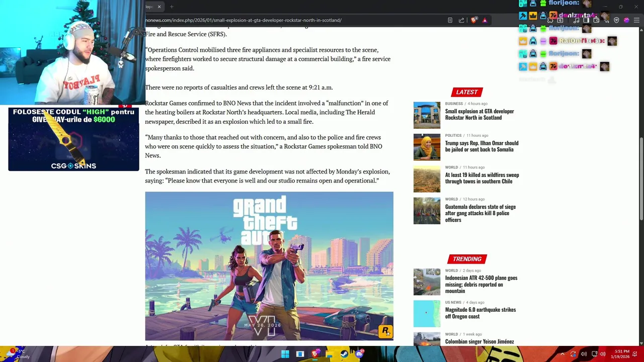The height and width of the screenshot is (362, 644).
Task: Click the Rockstar logo on GTA VI image
Action: tap(385, 331)
